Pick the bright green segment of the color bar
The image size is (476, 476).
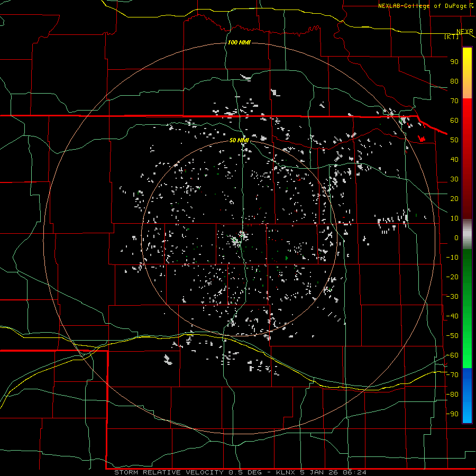467,349
